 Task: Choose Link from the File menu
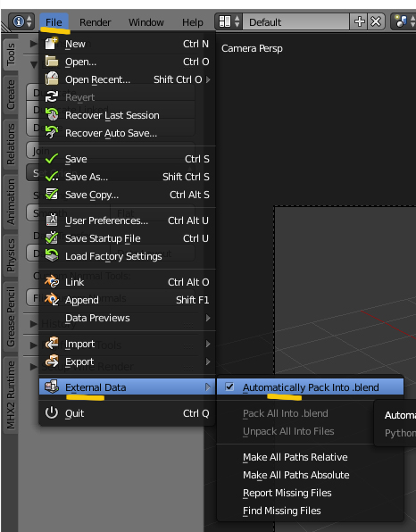coord(128,281)
